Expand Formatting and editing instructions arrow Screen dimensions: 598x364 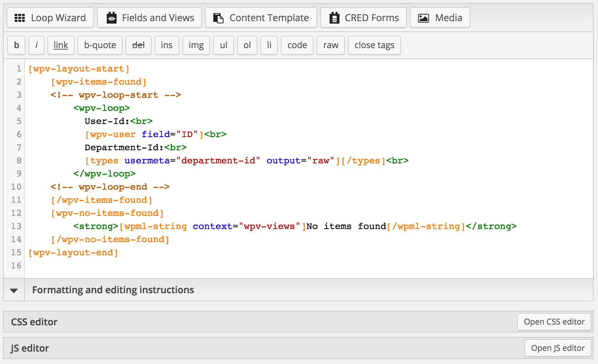(x=14, y=290)
